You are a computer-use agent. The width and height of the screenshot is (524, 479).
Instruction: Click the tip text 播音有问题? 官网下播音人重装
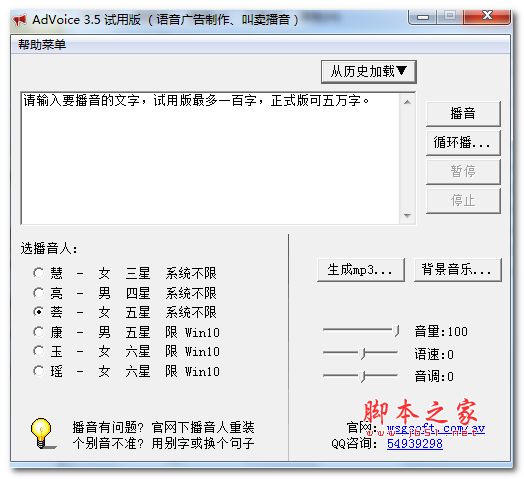tap(163, 427)
